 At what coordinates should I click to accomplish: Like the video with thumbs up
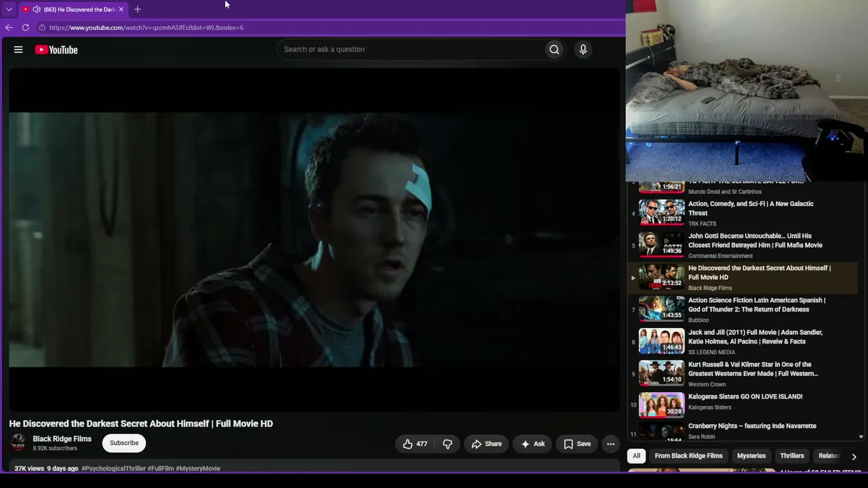click(415, 444)
